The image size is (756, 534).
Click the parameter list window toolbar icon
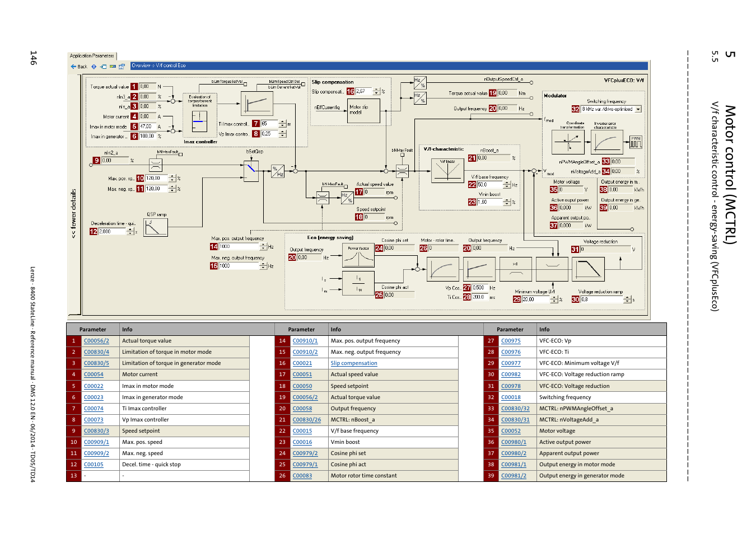coord(122,67)
